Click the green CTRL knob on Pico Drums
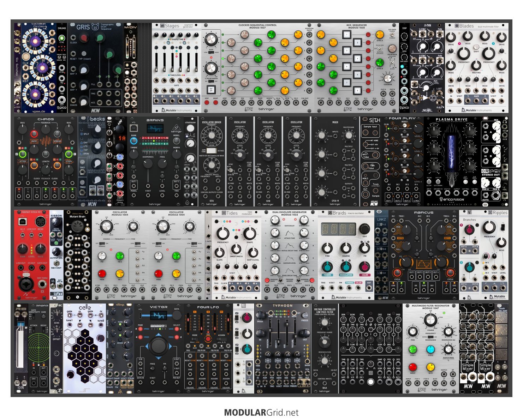Image resolution: width=523 pixels, height=420 pixels. (x=62, y=38)
